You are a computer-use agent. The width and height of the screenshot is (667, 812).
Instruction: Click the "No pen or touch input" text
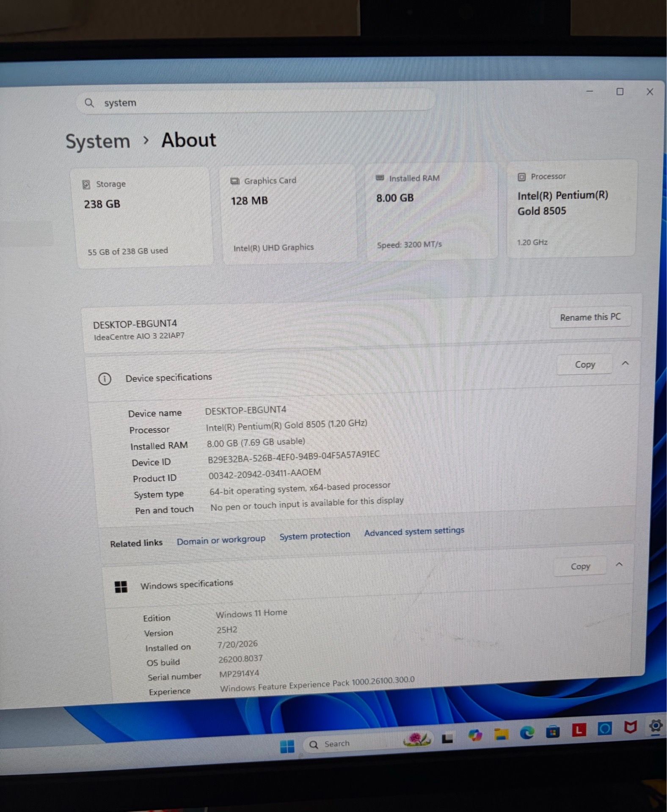[307, 504]
